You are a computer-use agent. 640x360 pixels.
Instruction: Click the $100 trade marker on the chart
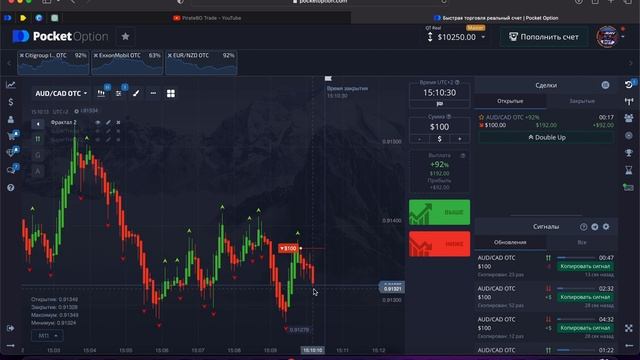click(x=289, y=248)
